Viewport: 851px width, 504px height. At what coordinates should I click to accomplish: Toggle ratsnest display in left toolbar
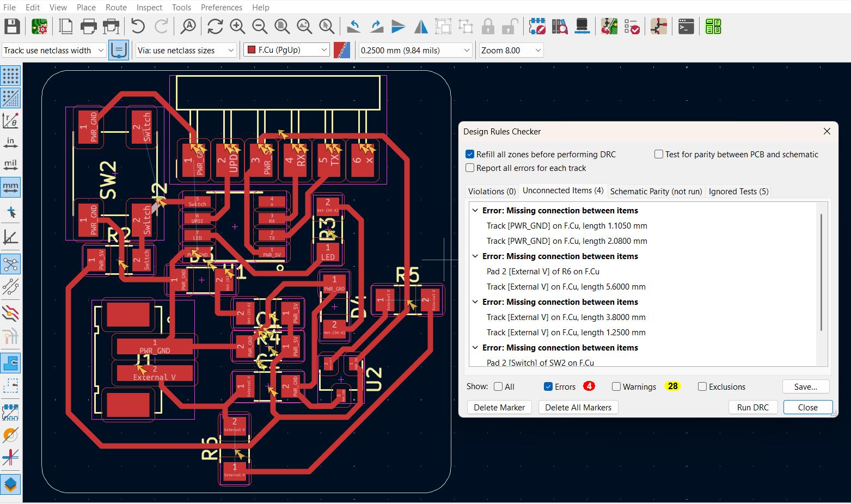(10, 265)
